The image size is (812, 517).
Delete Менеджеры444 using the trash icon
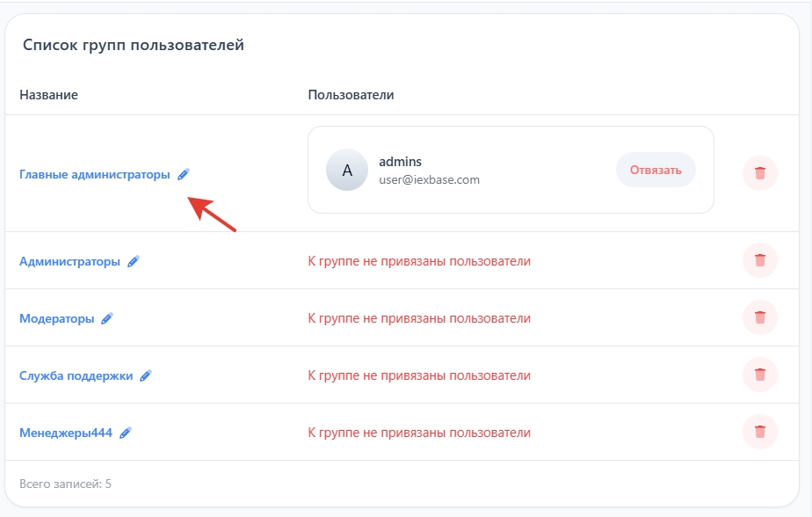[x=760, y=432]
